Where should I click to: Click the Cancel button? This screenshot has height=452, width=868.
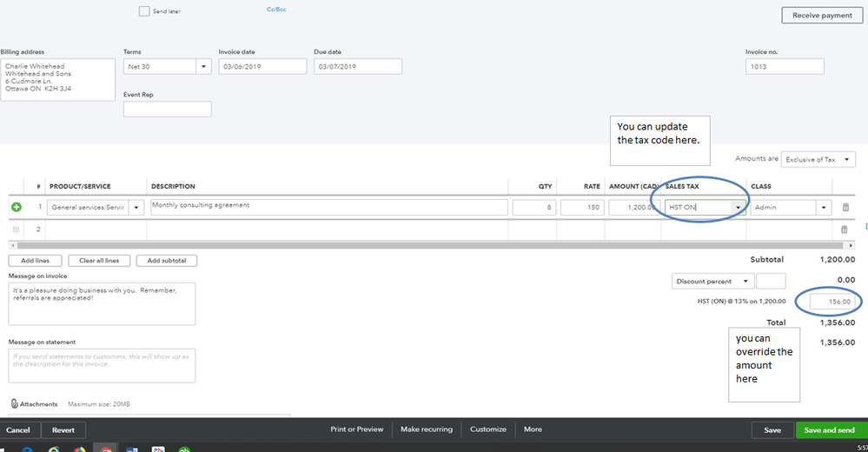(18, 430)
